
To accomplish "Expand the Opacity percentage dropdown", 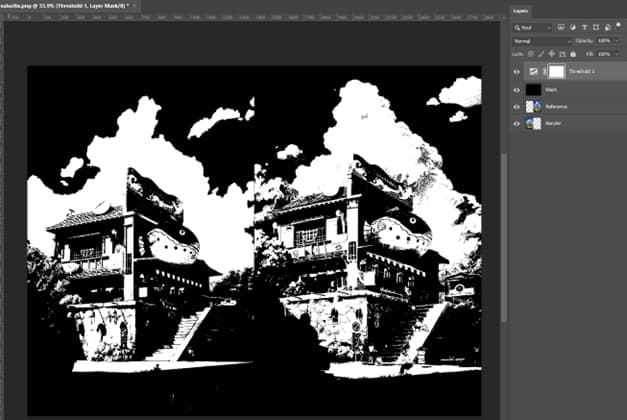I will pos(618,40).
